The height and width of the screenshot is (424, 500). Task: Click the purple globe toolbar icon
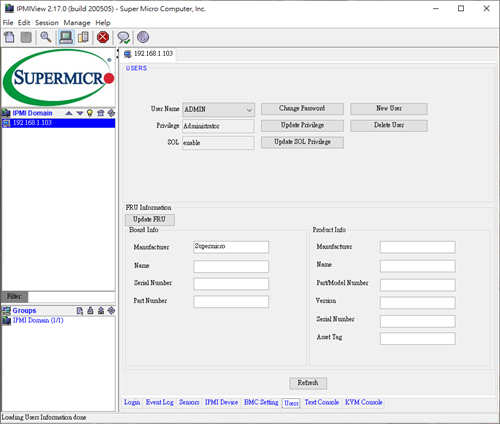point(143,37)
